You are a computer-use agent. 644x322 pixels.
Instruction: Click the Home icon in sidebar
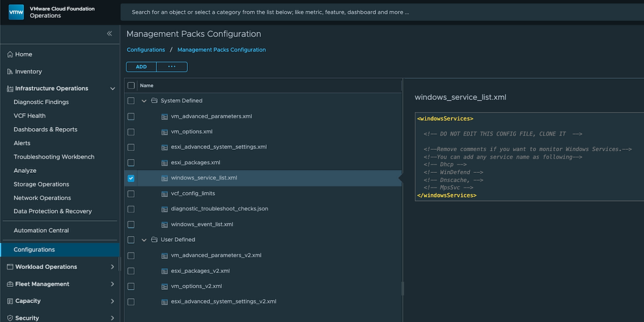point(9,55)
